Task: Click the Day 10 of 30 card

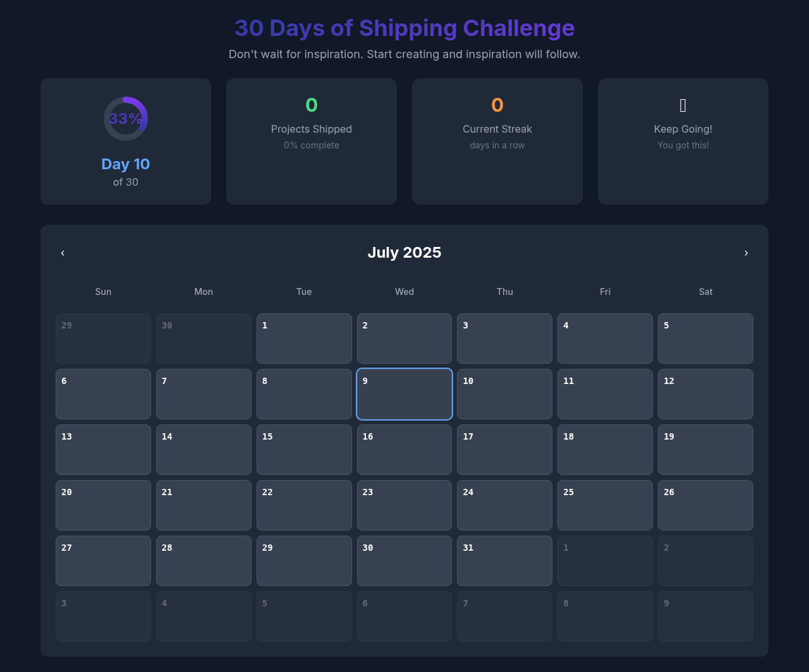Action: point(126,141)
